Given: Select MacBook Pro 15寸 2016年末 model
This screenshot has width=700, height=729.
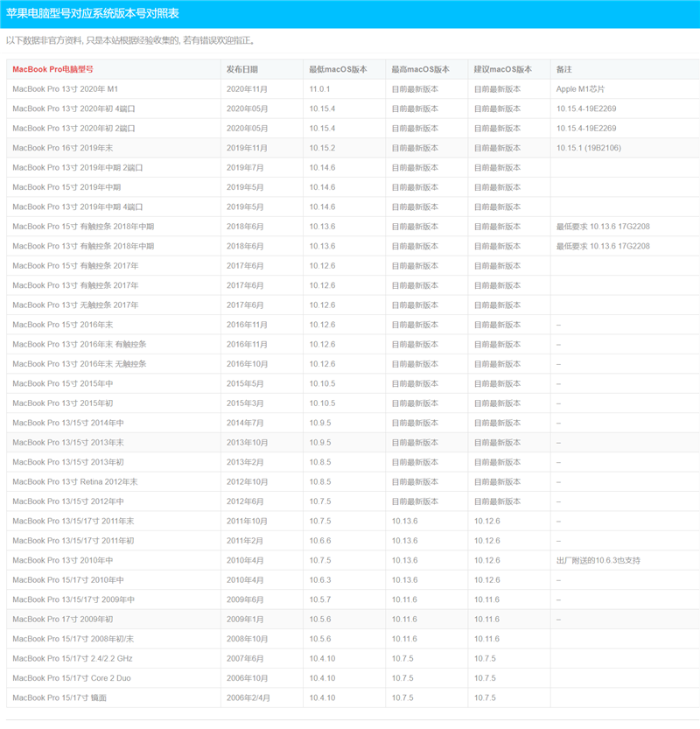Looking at the screenshot, I should (63, 325).
